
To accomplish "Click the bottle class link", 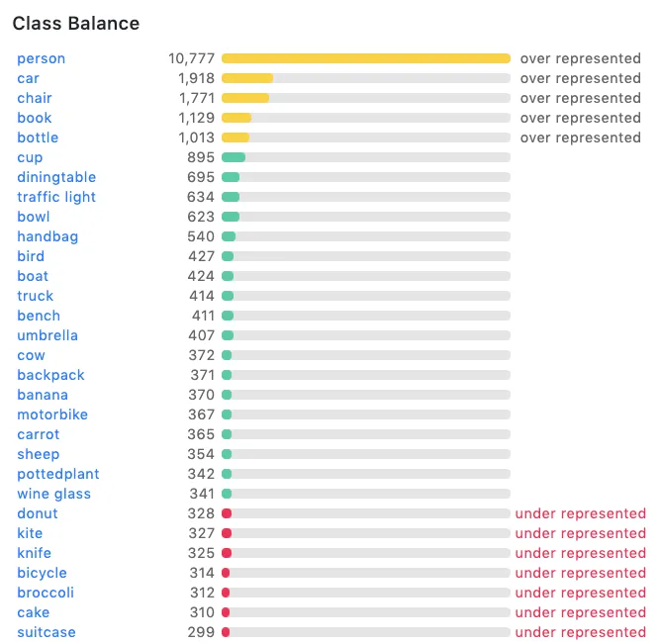I will click(x=38, y=138).
